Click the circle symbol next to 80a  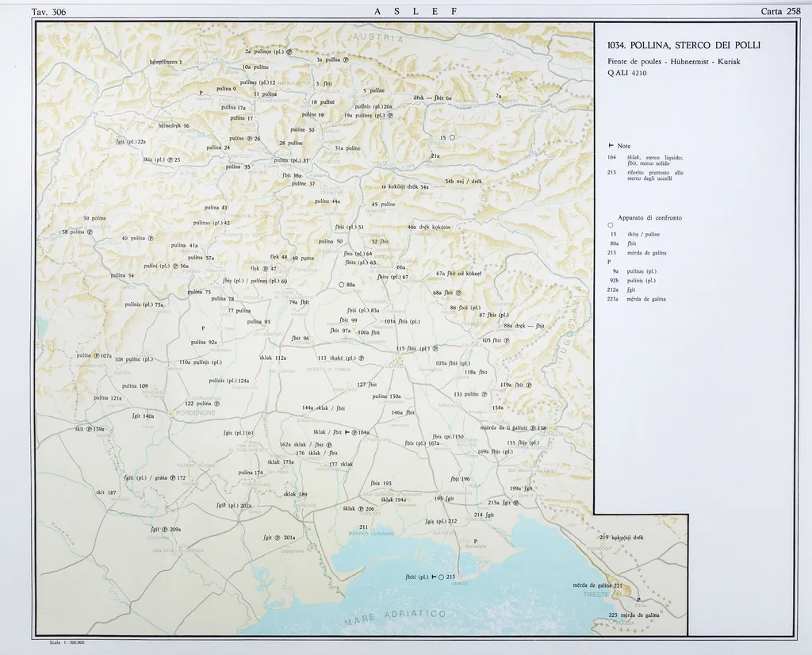click(x=341, y=285)
